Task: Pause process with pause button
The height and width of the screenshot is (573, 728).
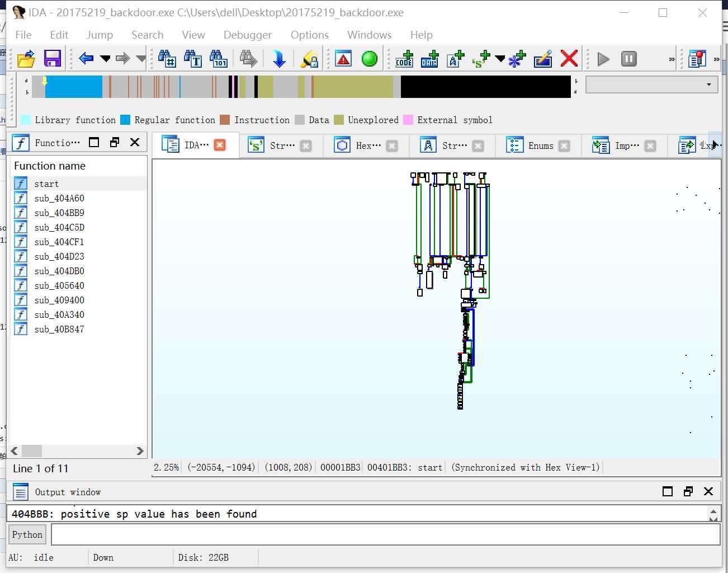Action: click(629, 59)
